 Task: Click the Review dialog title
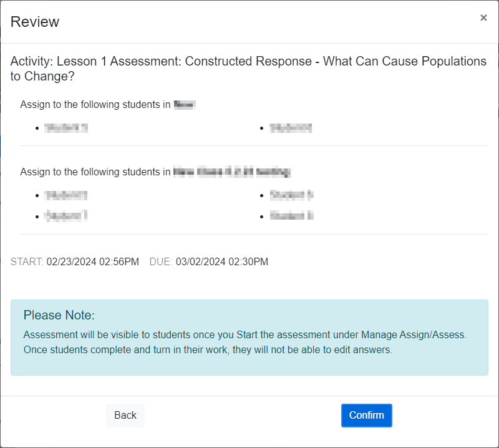(x=34, y=22)
